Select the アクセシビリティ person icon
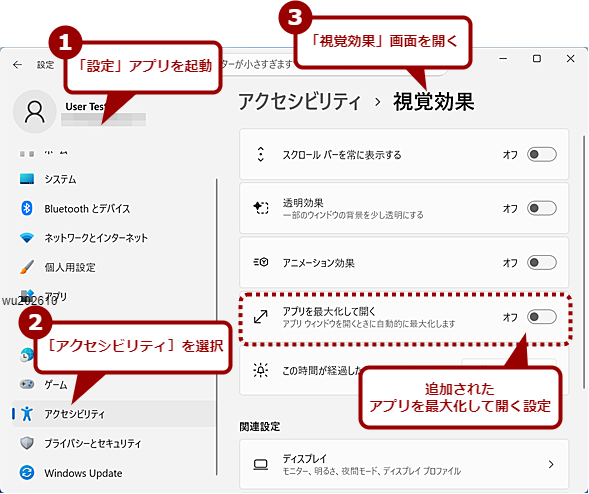 (27, 414)
